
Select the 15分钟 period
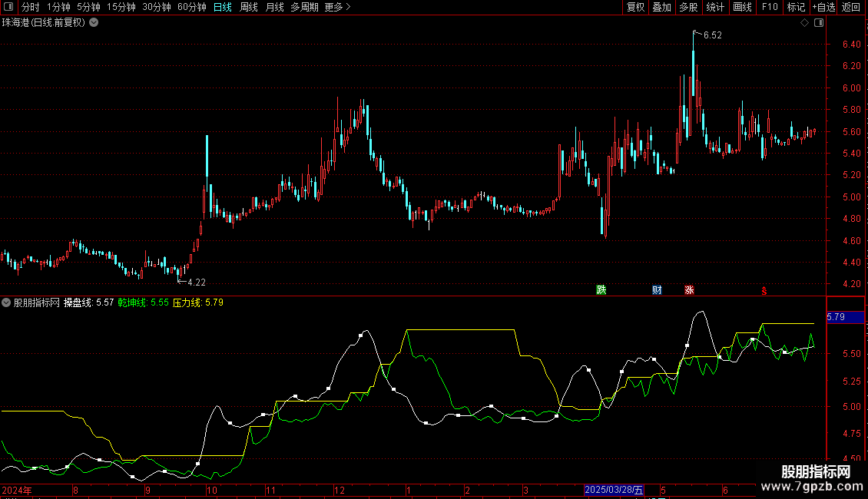(121, 7)
